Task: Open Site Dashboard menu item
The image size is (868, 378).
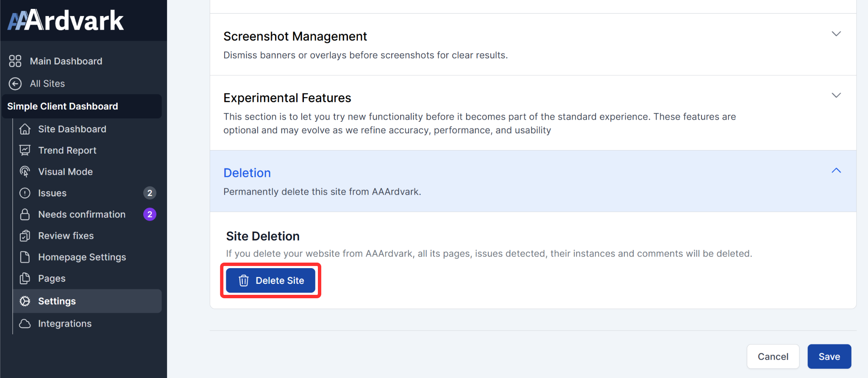Action: [x=72, y=129]
